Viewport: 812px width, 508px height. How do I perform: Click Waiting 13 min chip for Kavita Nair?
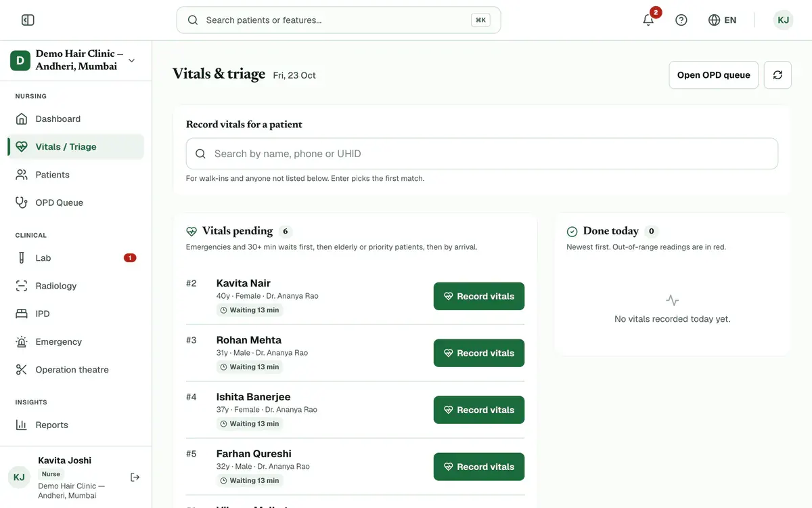point(250,310)
